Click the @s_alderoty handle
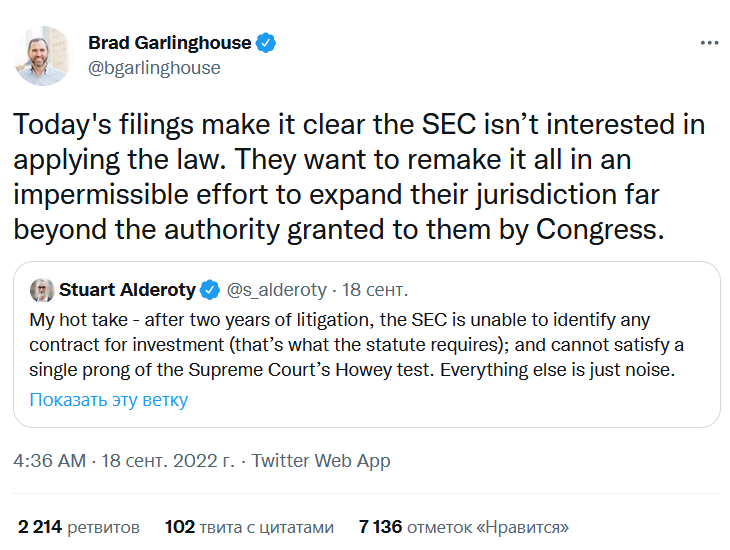730x550 pixels. (x=277, y=290)
